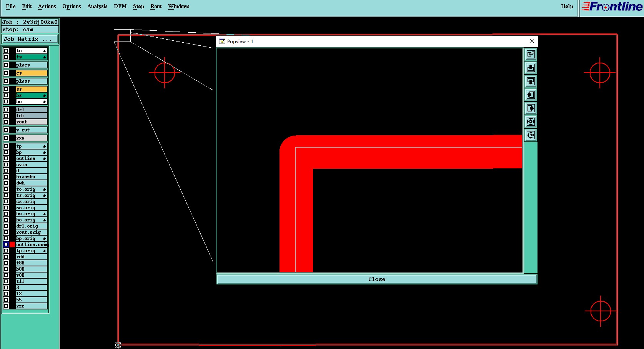Select the t88 layer name
644x349 pixels.
31,263
